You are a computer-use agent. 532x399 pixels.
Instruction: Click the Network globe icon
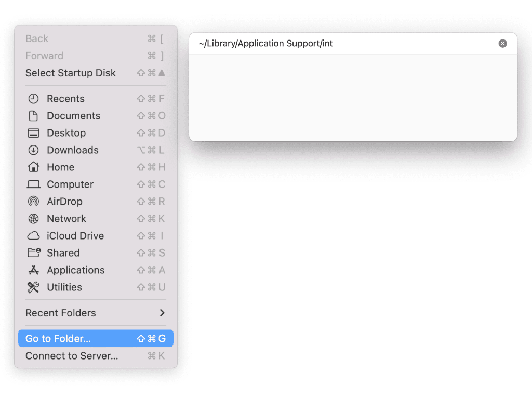click(x=33, y=219)
